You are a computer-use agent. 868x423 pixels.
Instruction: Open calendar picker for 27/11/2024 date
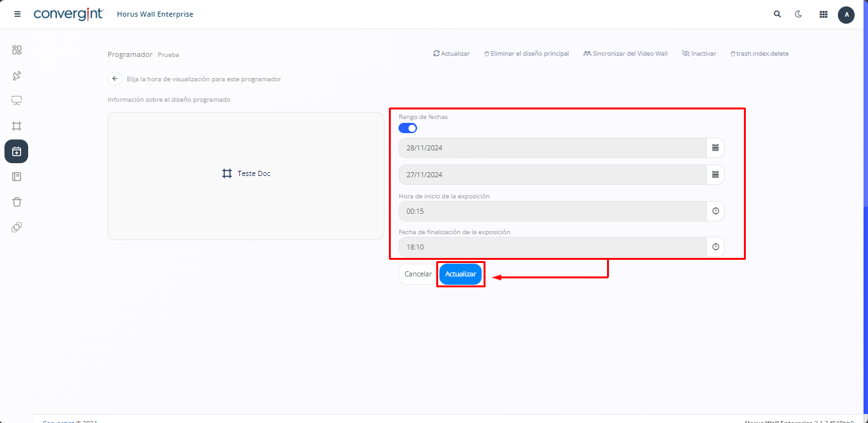(715, 175)
